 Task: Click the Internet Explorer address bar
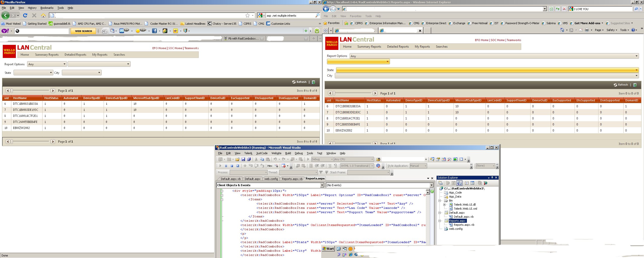pos(445,9)
